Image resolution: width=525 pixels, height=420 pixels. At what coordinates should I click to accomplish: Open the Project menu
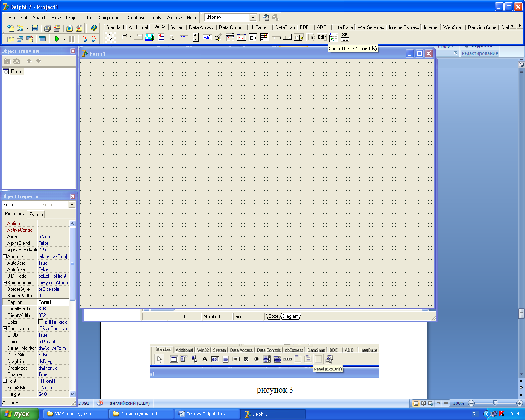point(73,18)
